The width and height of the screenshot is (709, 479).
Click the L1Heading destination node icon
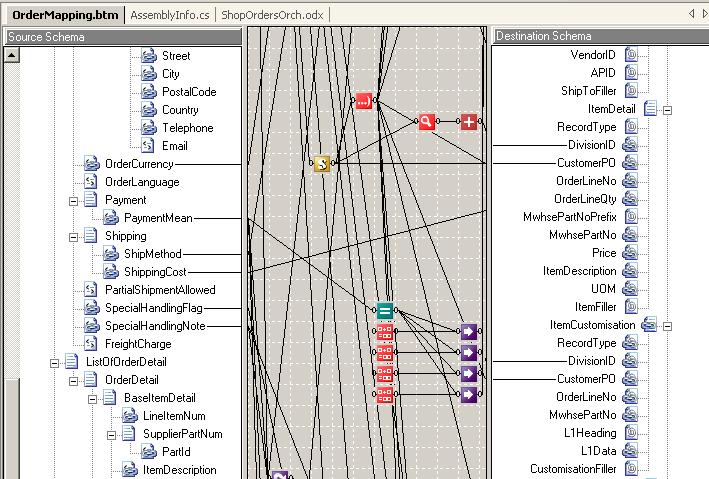click(631, 432)
